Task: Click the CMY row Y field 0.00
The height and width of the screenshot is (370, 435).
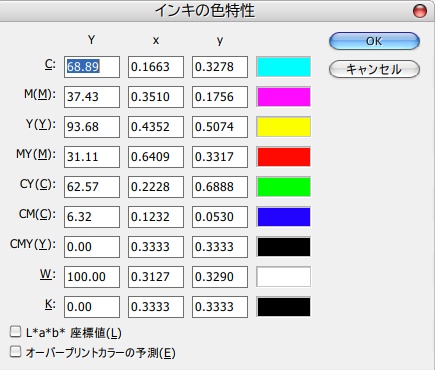Action: click(92, 247)
